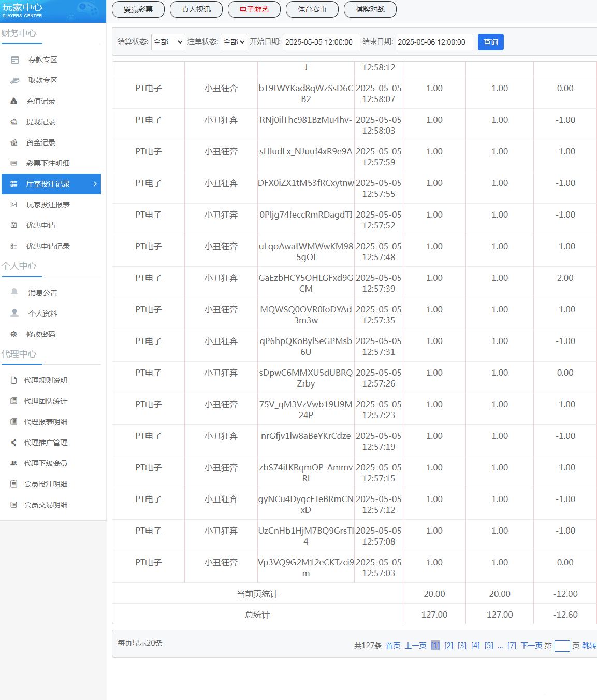Open the bet status (注单状态) dropdown
The height and width of the screenshot is (700, 597).
coord(234,42)
